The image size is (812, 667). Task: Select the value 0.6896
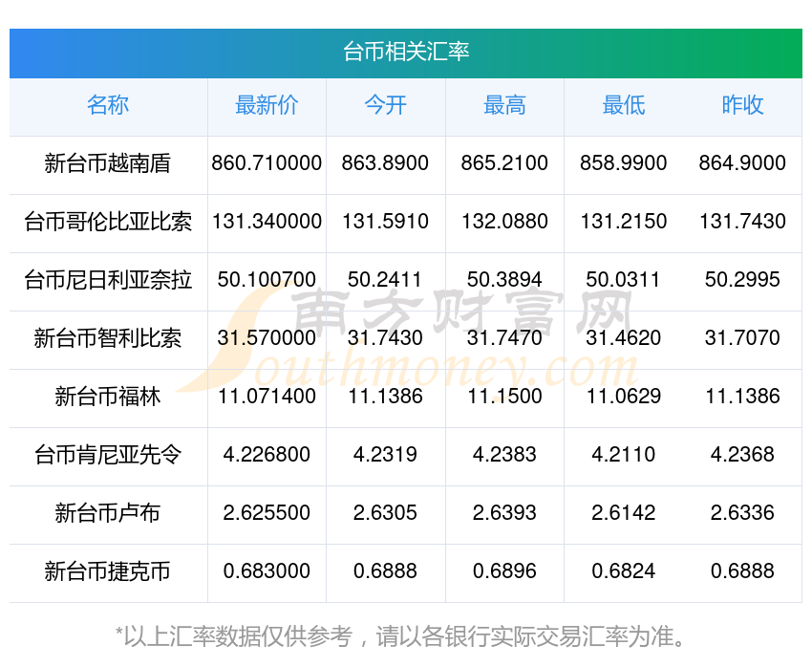coord(504,571)
